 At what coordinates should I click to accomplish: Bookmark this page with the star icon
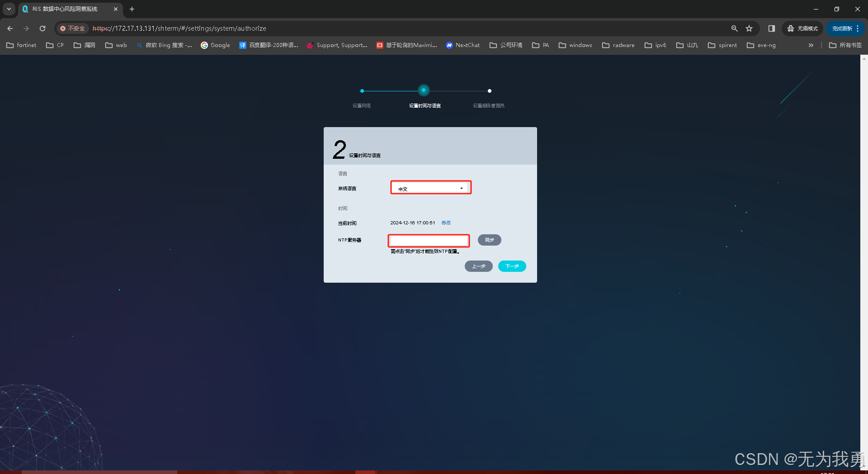(x=749, y=28)
